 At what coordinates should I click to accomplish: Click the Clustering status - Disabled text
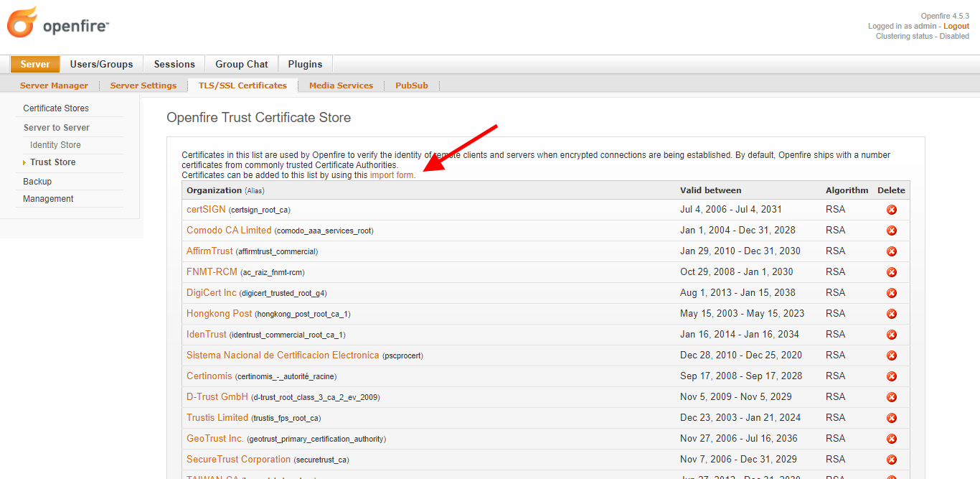(x=923, y=36)
